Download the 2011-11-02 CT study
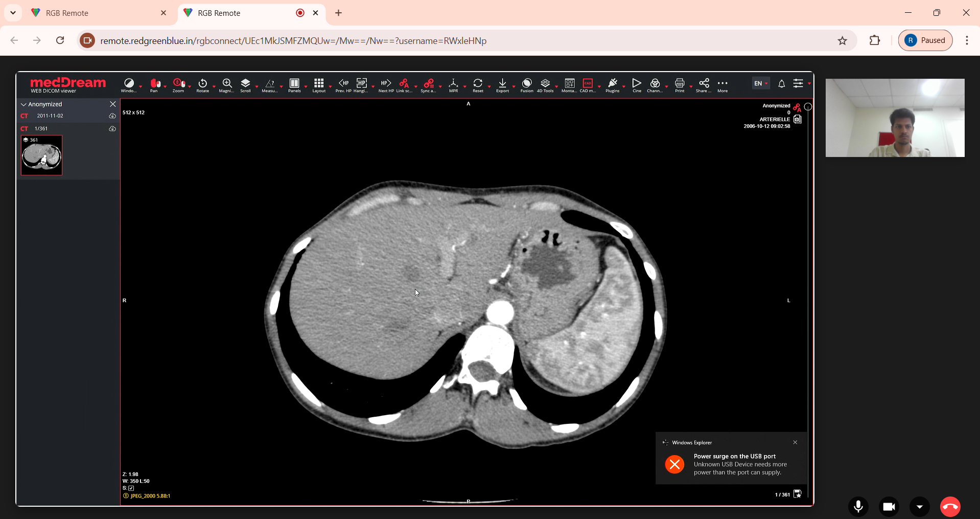 point(112,116)
